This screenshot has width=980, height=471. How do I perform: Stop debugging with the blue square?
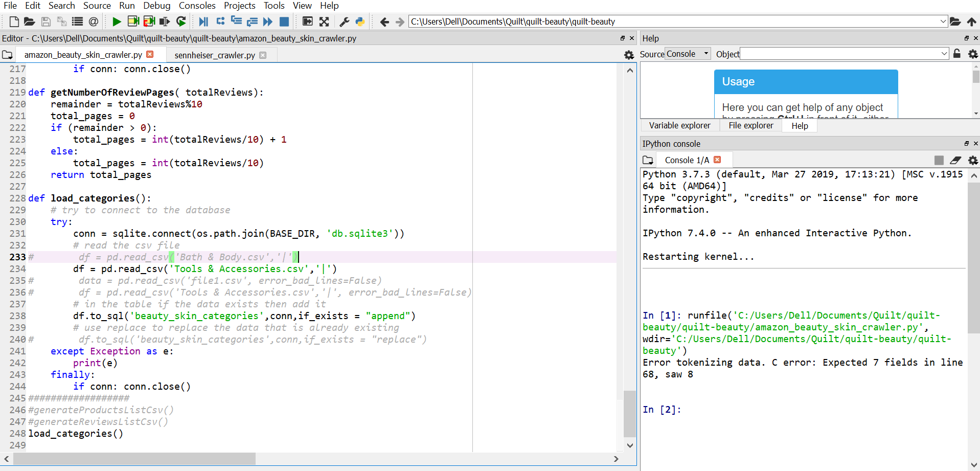pyautogui.click(x=284, y=21)
